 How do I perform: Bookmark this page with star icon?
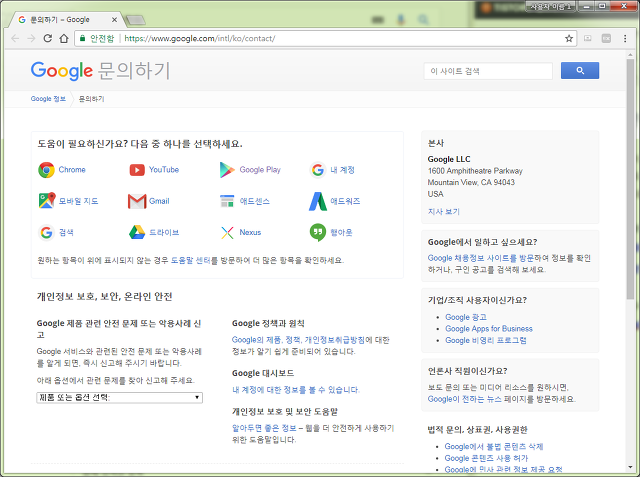(569, 38)
